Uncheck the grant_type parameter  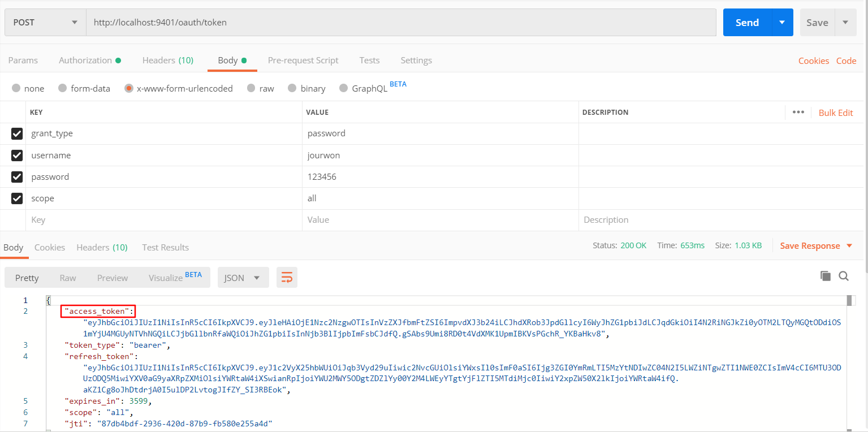(16, 133)
